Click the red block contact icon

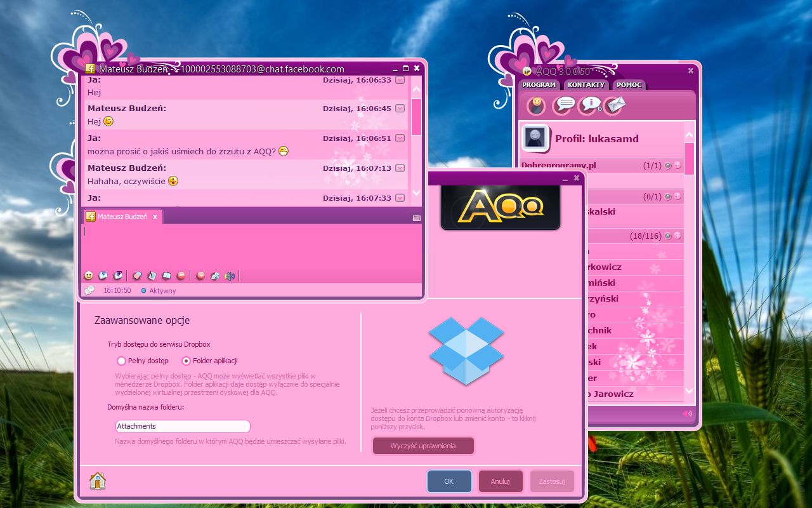181,276
